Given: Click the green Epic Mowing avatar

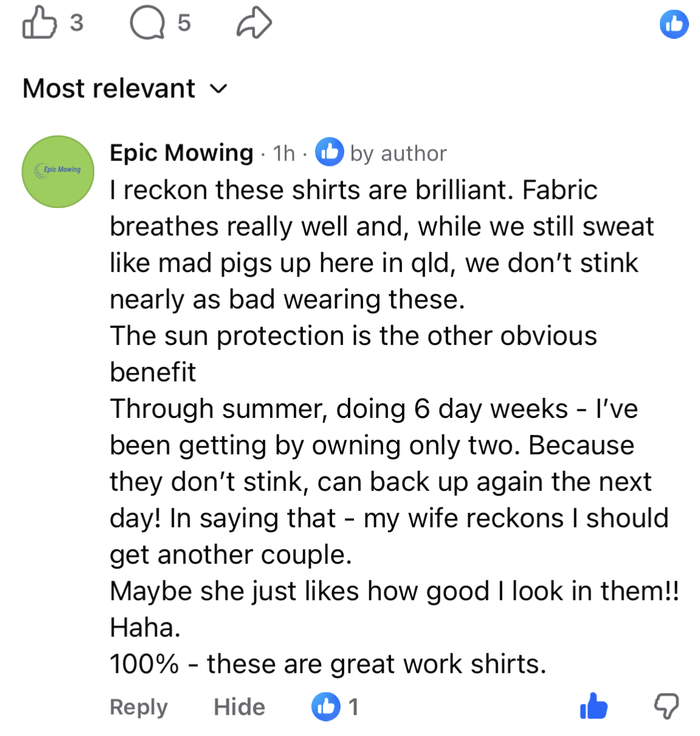Looking at the screenshot, I should (58, 172).
